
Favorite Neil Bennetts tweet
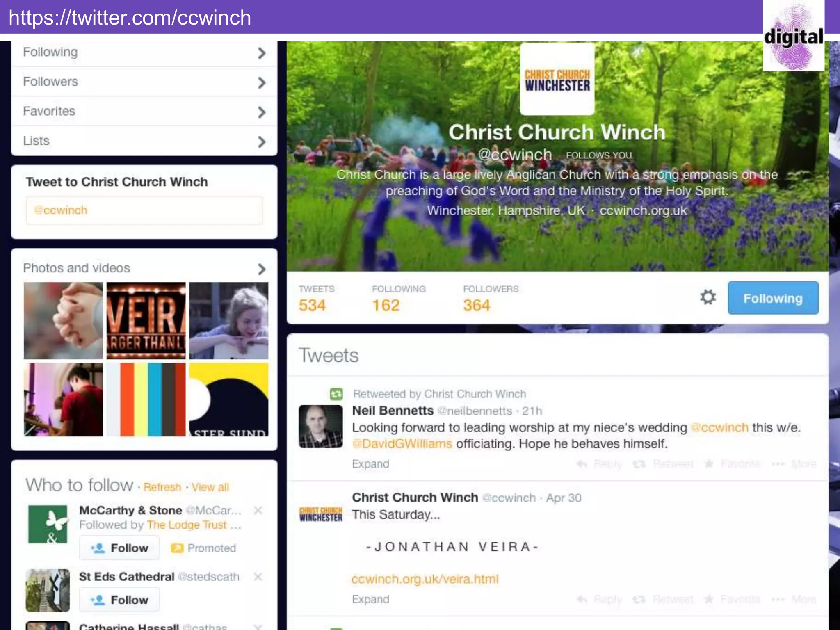point(732,464)
